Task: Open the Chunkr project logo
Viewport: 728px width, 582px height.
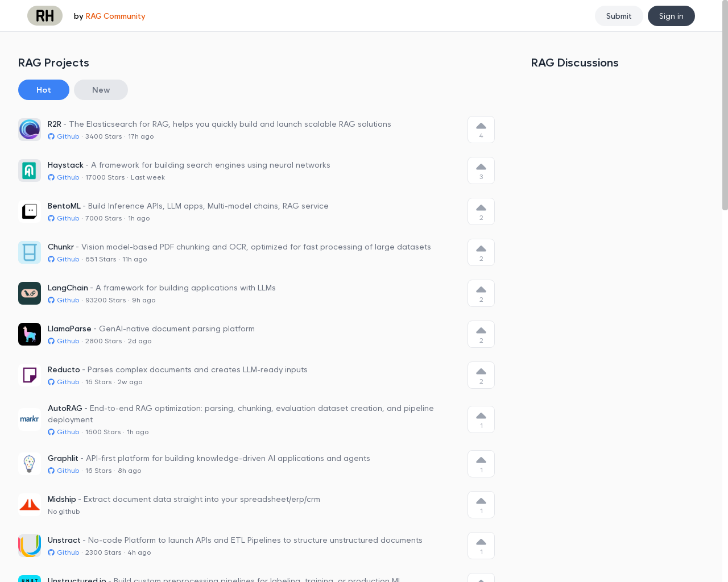Action: point(30,252)
